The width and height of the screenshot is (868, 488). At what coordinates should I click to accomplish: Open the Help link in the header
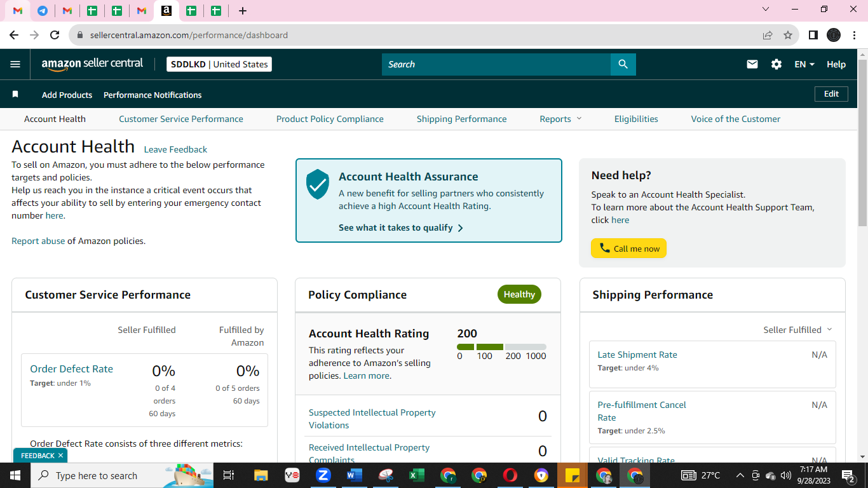[836, 64]
